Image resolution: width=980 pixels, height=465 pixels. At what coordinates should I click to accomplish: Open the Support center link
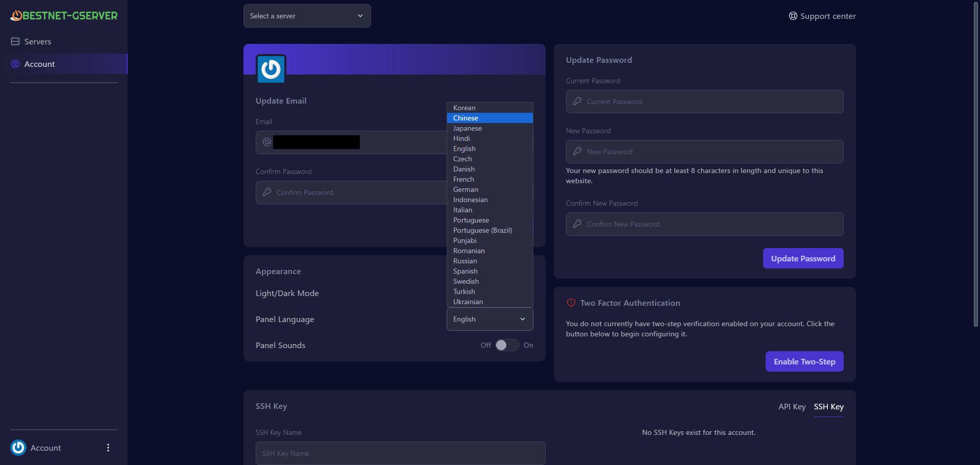[822, 16]
